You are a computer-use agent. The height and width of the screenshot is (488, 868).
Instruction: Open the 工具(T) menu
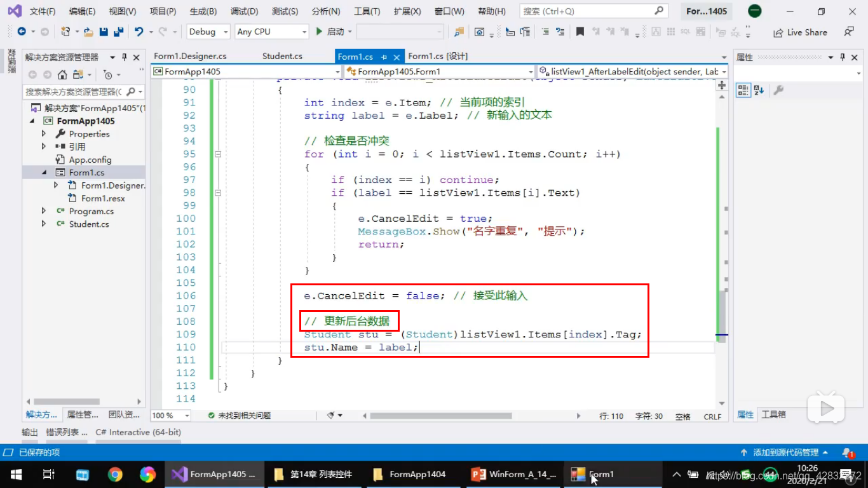tap(367, 11)
